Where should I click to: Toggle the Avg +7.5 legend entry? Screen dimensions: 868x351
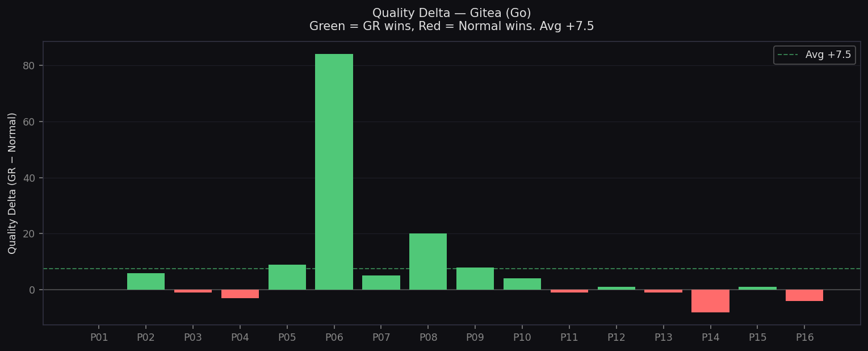(814, 55)
